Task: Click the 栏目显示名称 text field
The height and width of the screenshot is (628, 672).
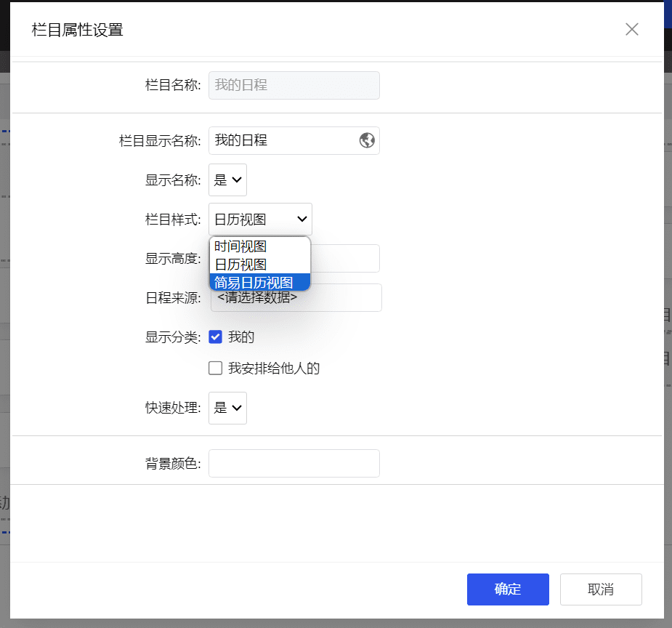Action: point(294,140)
